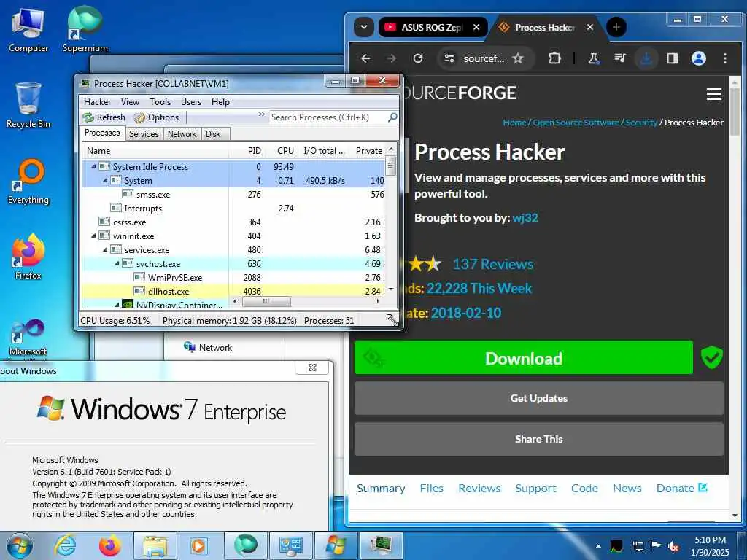The height and width of the screenshot is (560, 747).
Task: Click the Search Processes input field
Action: click(329, 117)
